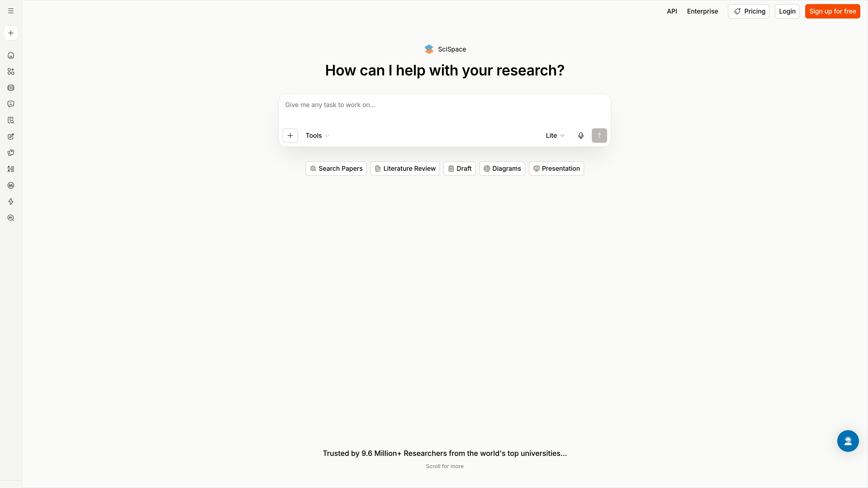The width and height of the screenshot is (868, 488).
Task: Open the Enterprise menu item
Action: point(702,11)
